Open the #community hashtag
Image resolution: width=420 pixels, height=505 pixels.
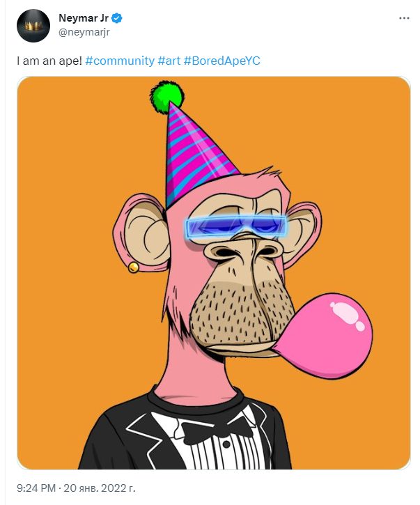point(120,61)
